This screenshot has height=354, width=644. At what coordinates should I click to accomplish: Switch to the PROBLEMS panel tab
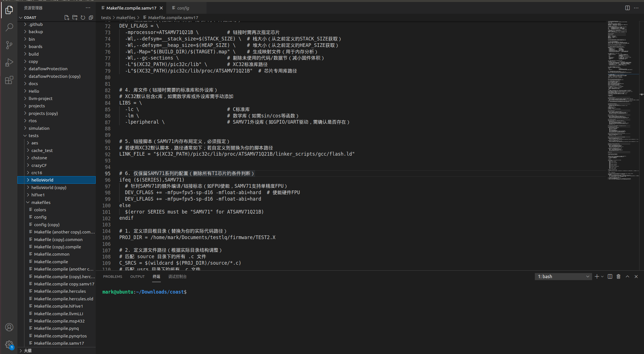113,276
